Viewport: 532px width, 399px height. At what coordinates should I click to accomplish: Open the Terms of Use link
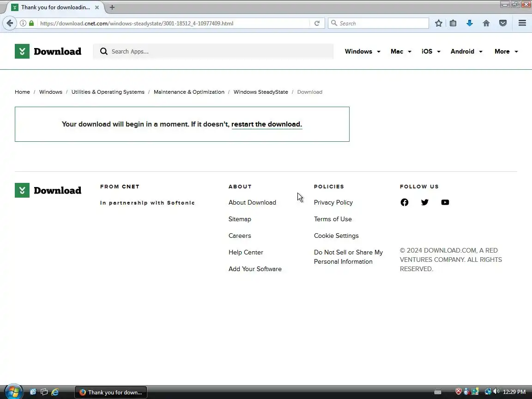(x=332, y=219)
